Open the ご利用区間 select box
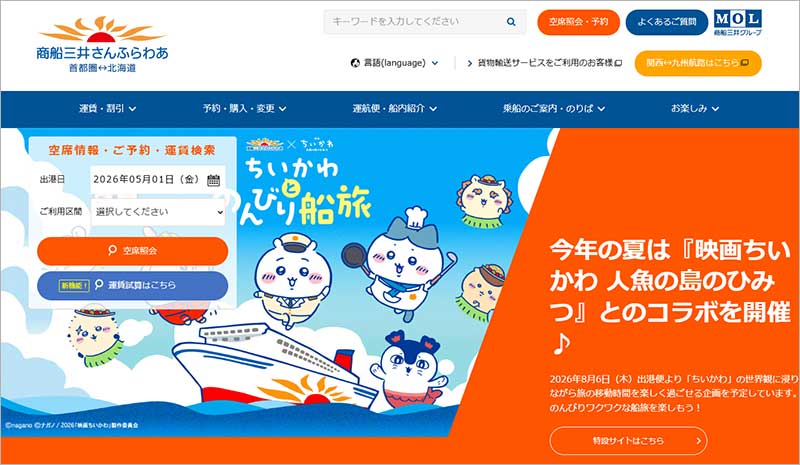The width and height of the screenshot is (800, 465). (x=158, y=212)
